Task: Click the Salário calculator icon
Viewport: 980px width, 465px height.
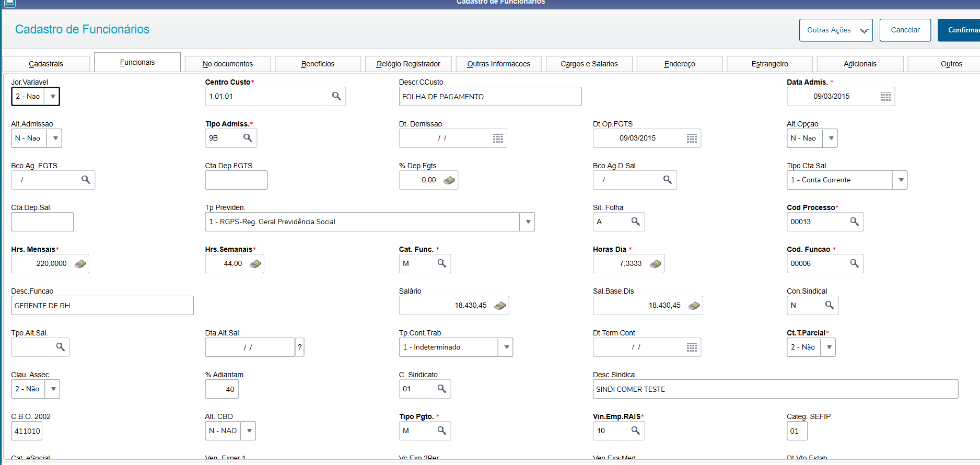Action: (500, 306)
